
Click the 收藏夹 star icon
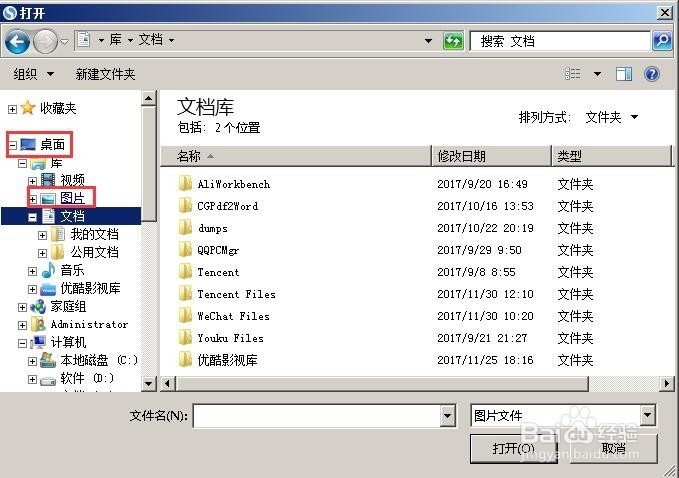(28, 108)
